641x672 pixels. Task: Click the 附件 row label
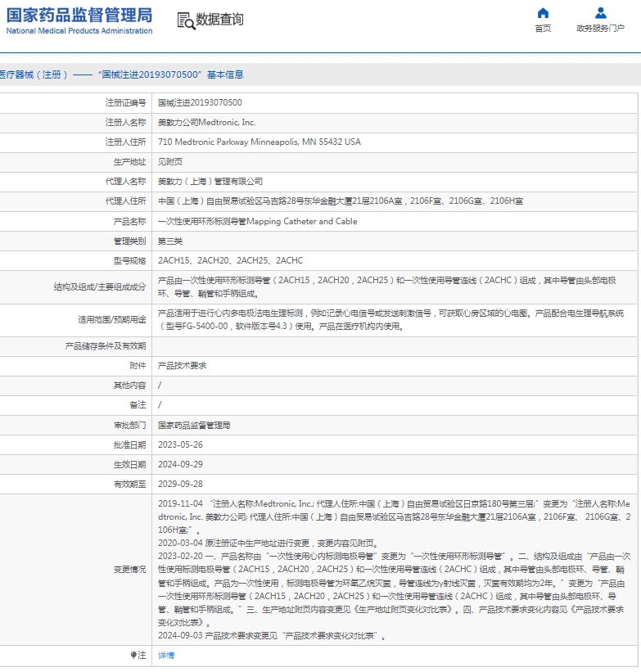(138, 366)
